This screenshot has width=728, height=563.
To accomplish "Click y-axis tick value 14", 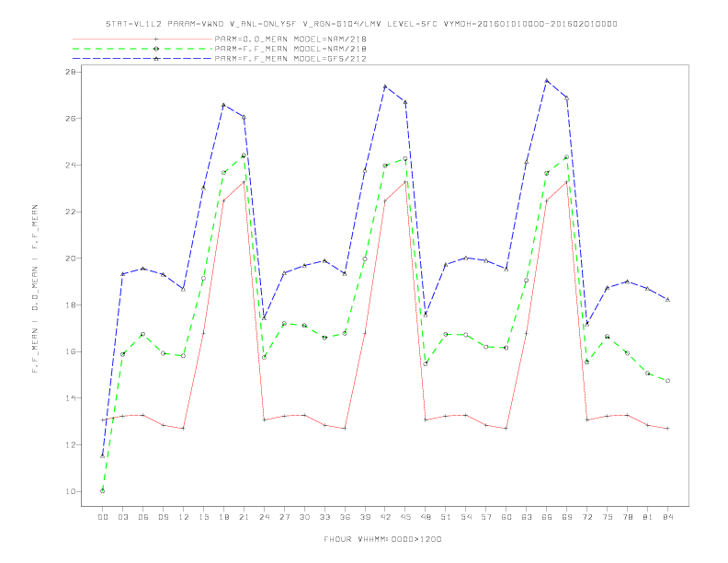I will pyautogui.click(x=71, y=398).
